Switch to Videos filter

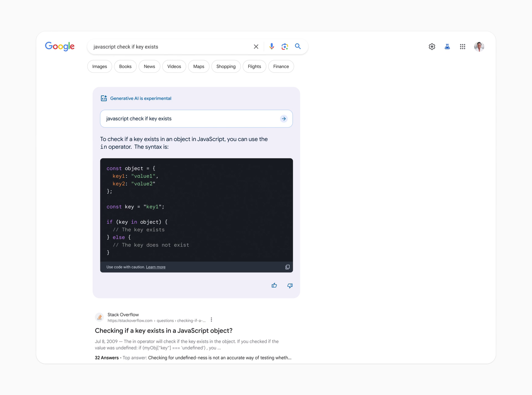tap(174, 66)
